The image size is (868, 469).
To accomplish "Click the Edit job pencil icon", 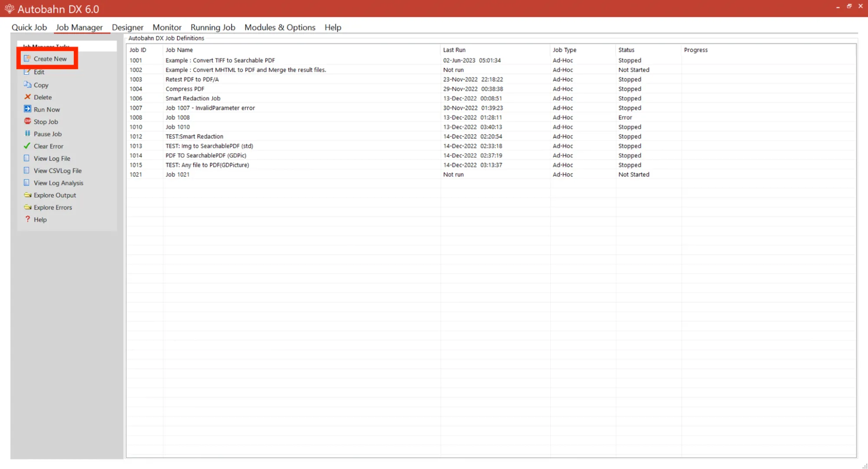I will (27, 72).
